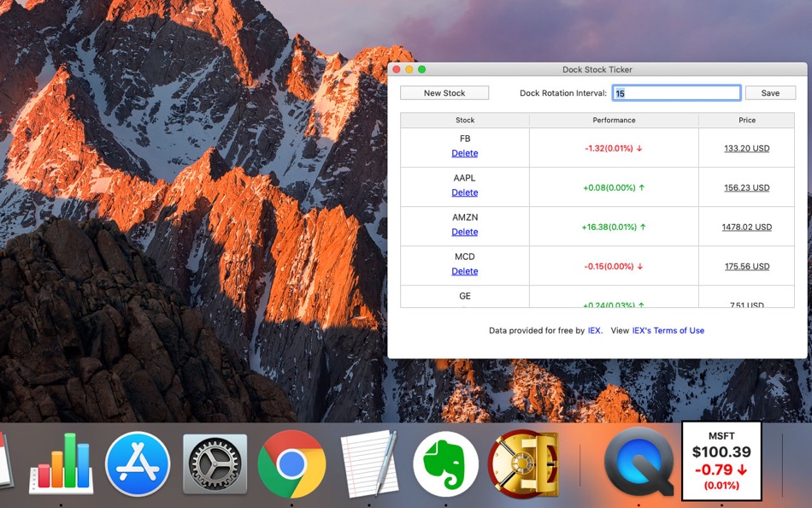Select the AAPL ticker symbol
812x508 pixels.
click(x=464, y=178)
